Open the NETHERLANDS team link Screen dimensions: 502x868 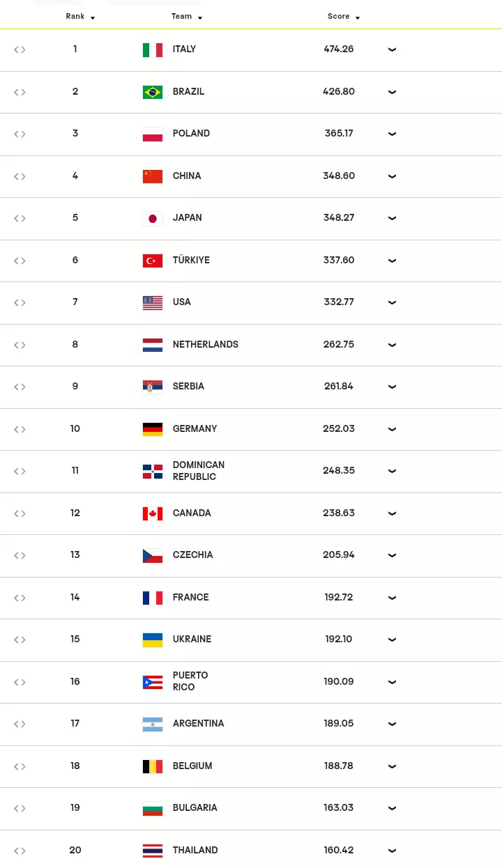[206, 344]
